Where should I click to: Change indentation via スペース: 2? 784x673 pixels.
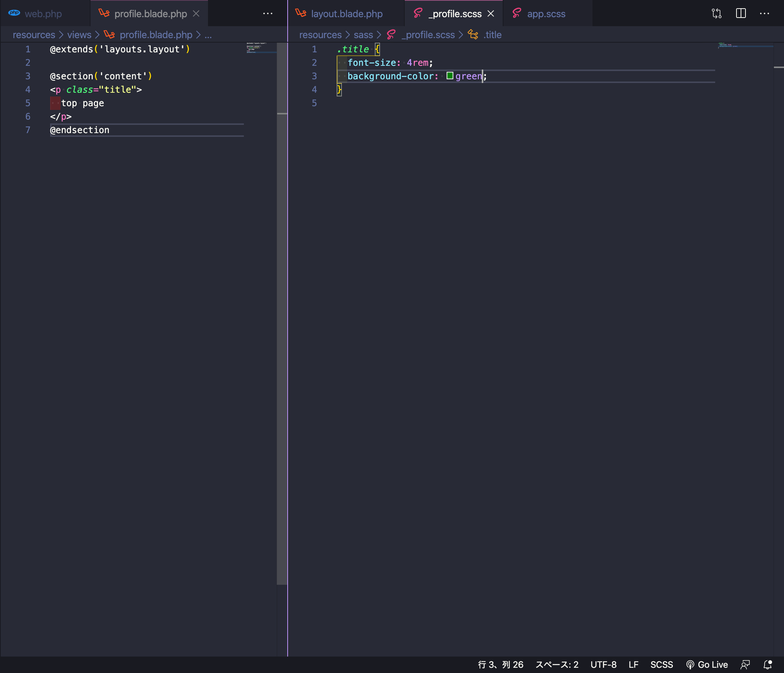[557, 665]
